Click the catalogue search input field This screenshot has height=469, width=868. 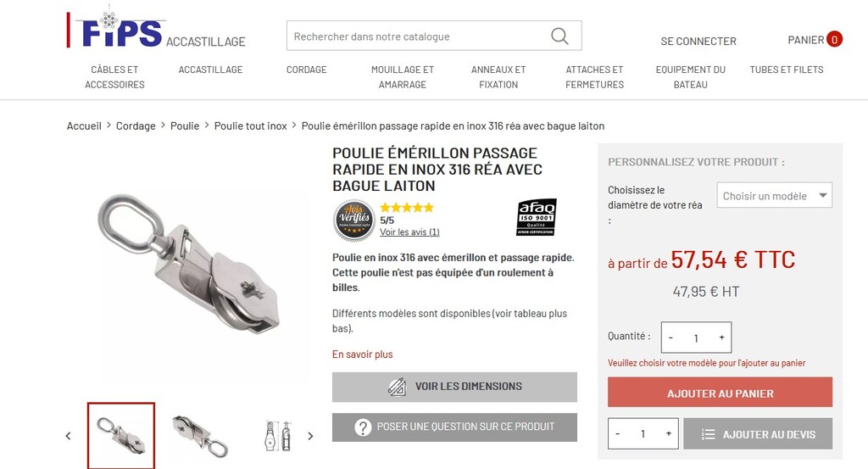point(415,36)
